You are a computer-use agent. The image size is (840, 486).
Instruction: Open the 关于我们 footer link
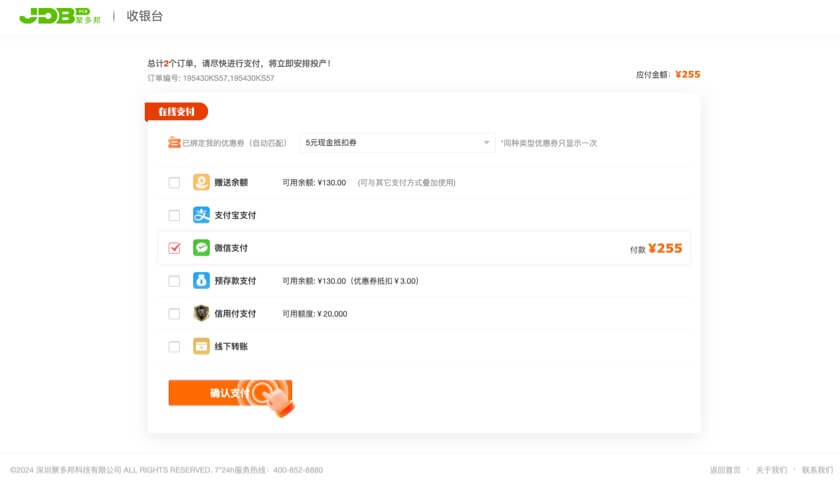point(771,470)
